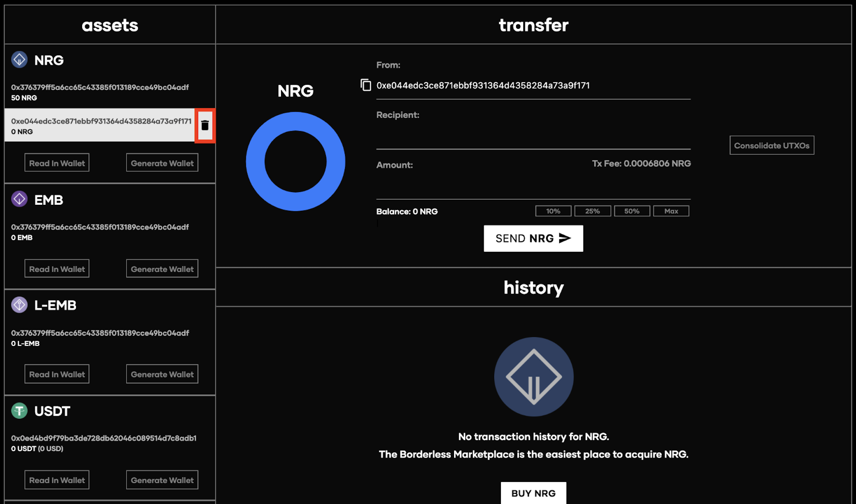Click the large NRG logo in history

[533, 376]
